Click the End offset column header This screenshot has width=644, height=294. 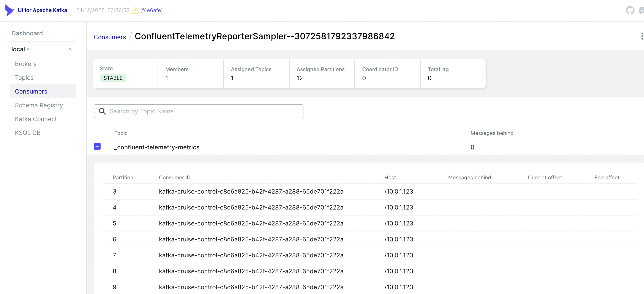[x=607, y=177]
